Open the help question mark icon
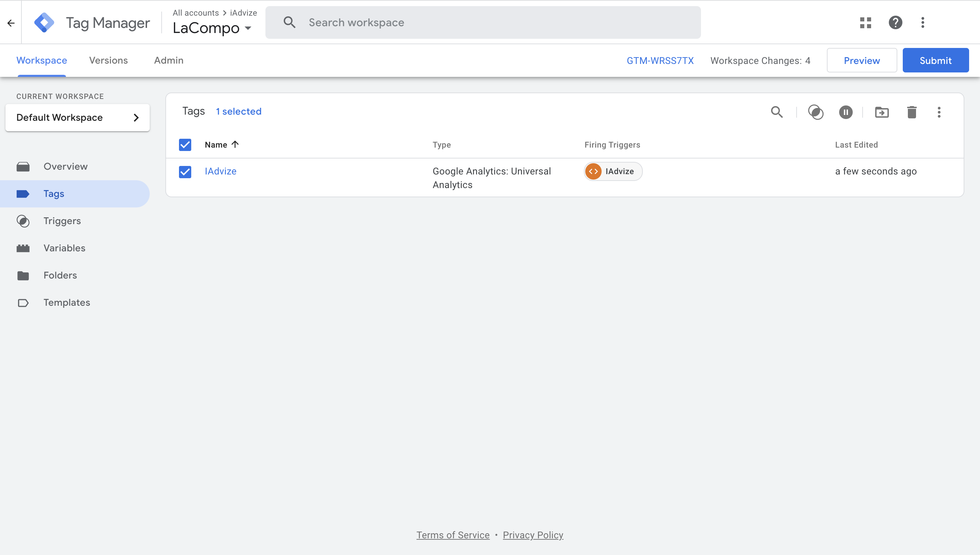The width and height of the screenshot is (980, 555). pos(895,22)
